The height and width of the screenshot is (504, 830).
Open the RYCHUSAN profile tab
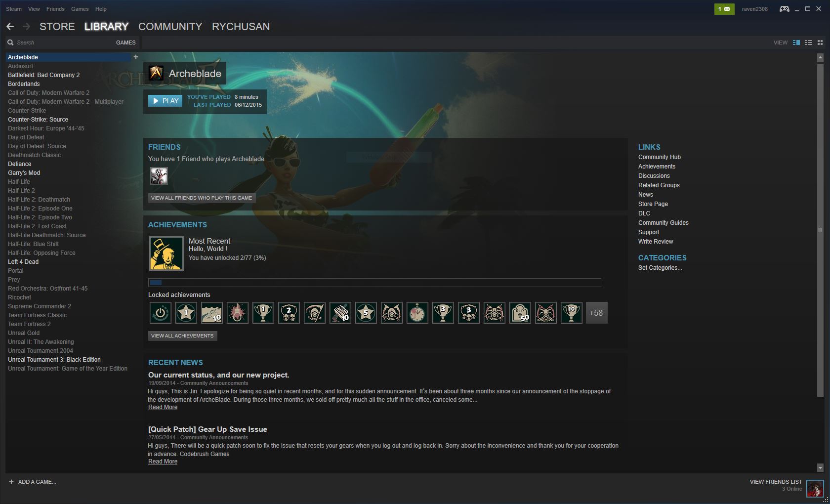[241, 27]
